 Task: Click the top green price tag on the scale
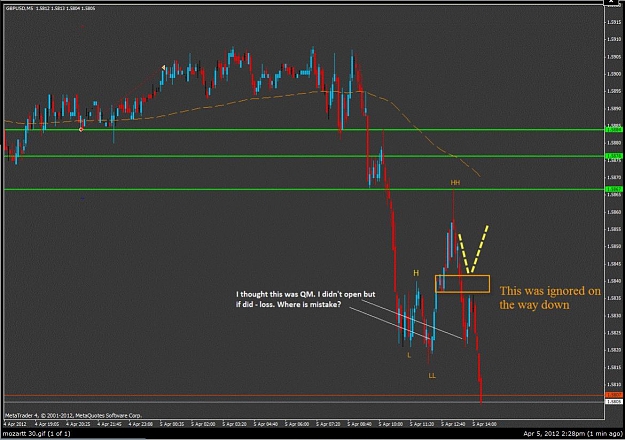tap(614, 130)
